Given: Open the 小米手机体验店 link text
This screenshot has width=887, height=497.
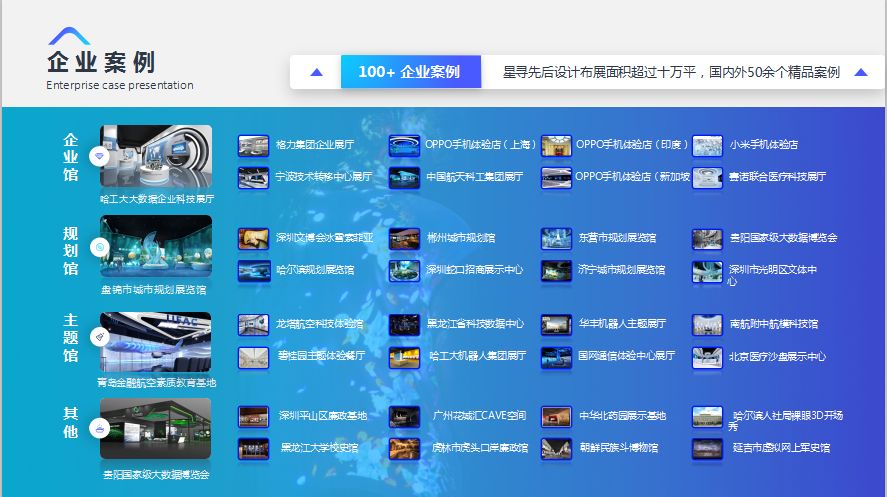Looking at the screenshot, I should [763, 145].
